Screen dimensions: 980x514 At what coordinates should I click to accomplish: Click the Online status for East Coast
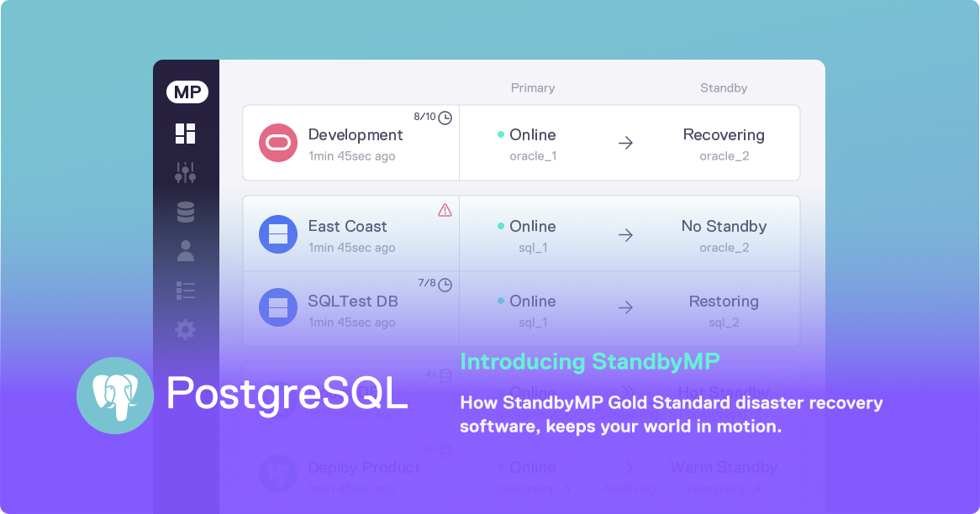click(500, 226)
